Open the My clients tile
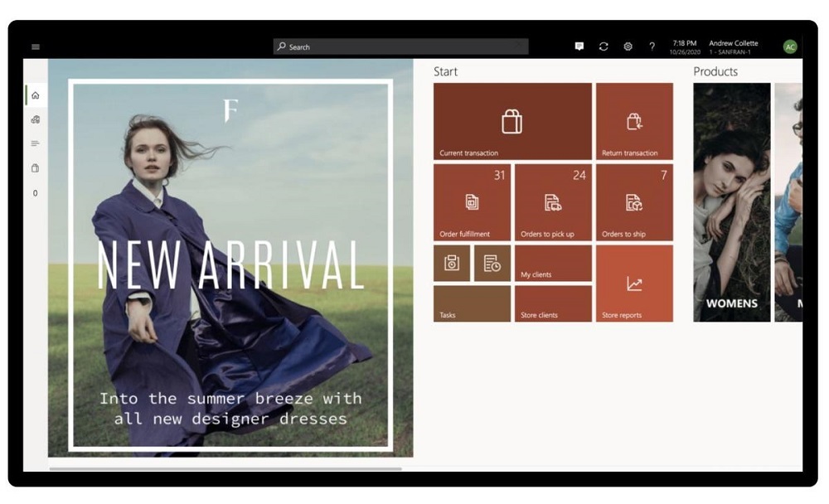The width and height of the screenshot is (829, 504). (553, 263)
